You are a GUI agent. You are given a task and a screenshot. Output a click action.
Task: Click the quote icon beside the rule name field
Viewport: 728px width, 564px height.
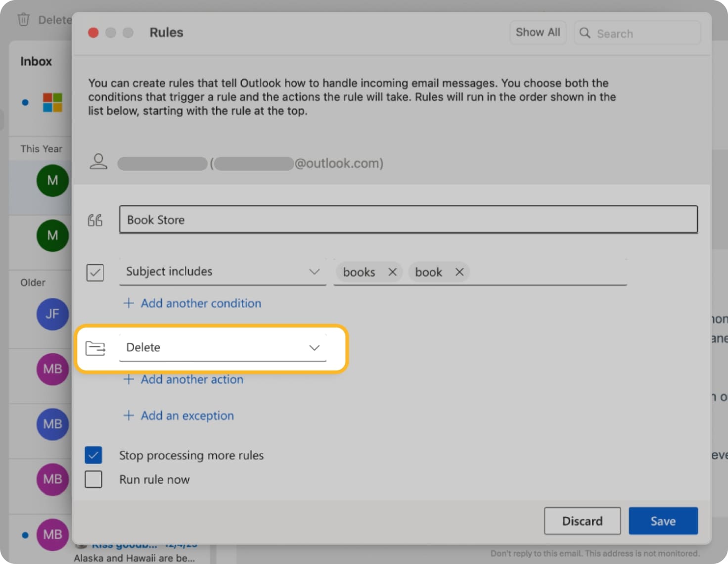(95, 220)
